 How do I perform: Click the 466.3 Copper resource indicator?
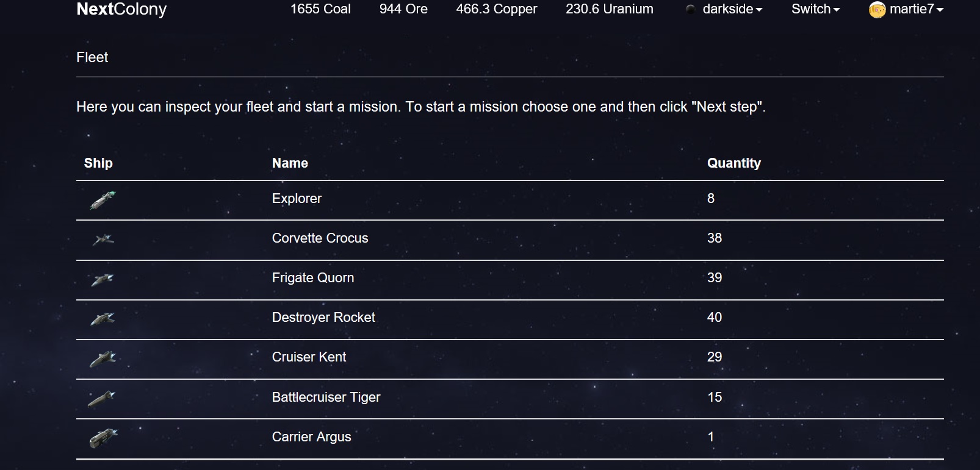click(497, 9)
